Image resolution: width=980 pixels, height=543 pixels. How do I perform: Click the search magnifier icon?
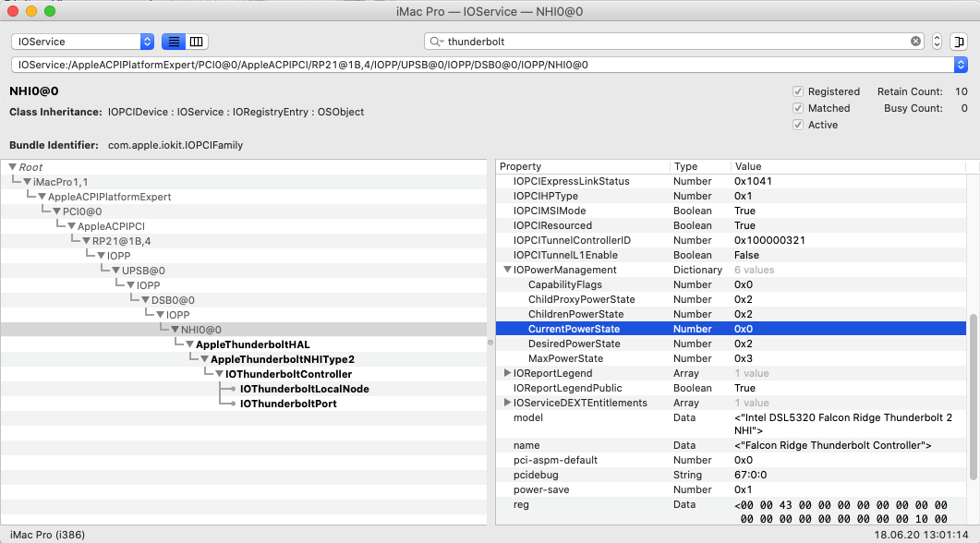tap(435, 42)
